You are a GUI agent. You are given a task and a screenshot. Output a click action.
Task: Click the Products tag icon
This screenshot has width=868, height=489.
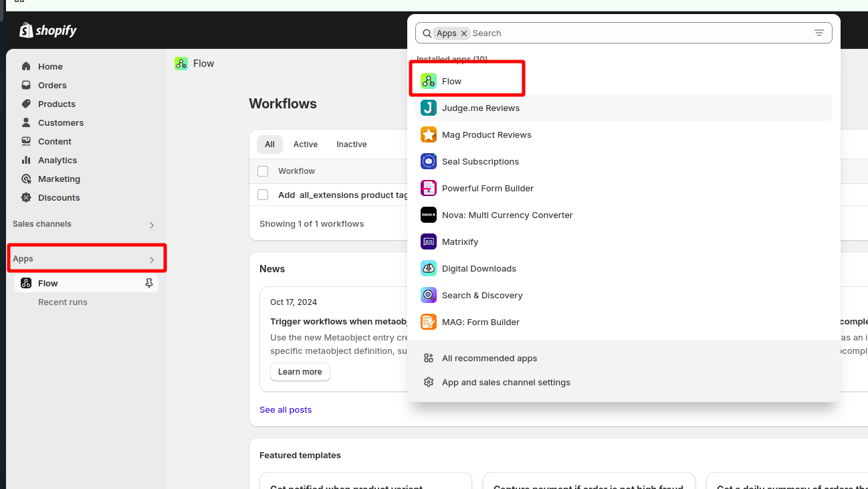point(26,104)
